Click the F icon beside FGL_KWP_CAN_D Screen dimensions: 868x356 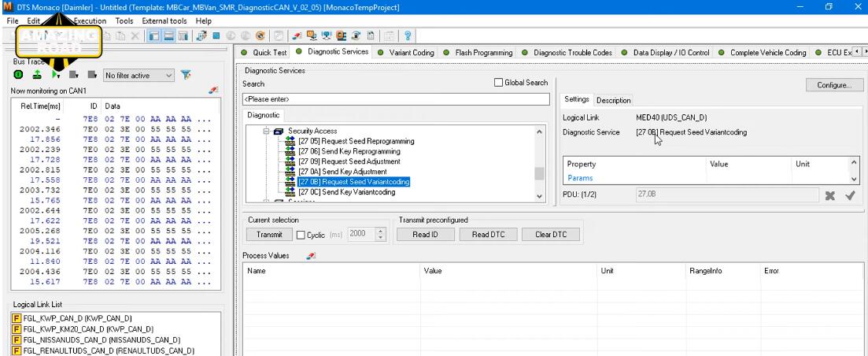click(17, 318)
